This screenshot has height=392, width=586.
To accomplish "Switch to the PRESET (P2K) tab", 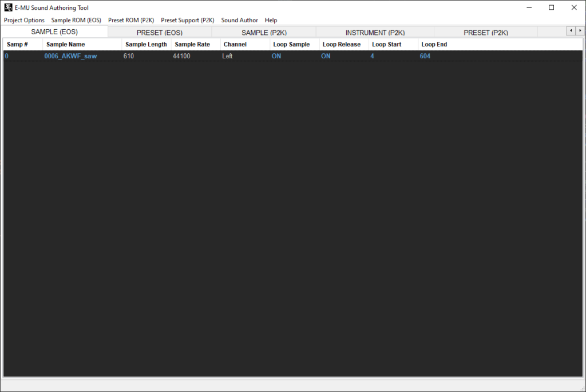I will (x=486, y=33).
